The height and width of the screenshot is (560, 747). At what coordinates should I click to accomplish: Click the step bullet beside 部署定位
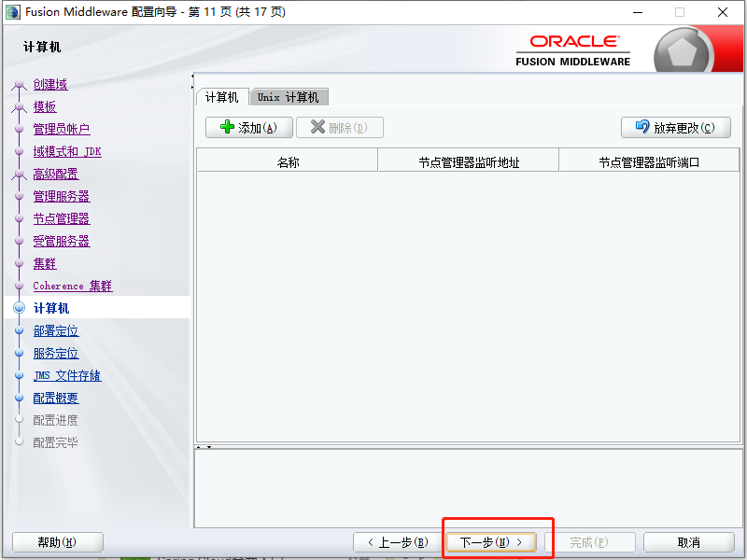(x=19, y=330)
